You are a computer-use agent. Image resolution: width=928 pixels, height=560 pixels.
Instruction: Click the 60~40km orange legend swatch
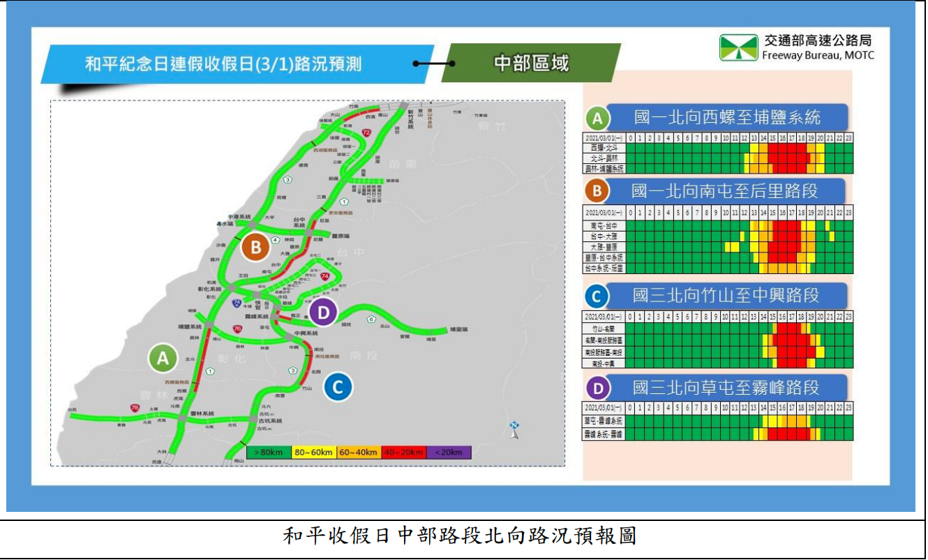click(359, 453)
